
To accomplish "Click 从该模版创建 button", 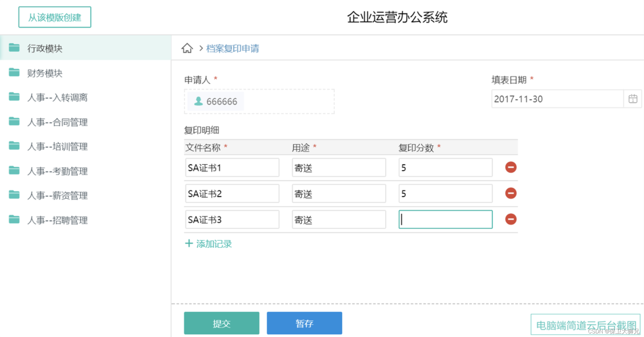I will [x=55, y=17].
